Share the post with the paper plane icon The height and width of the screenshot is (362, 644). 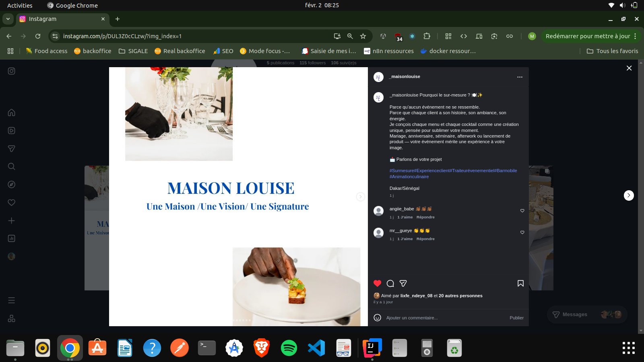pos(403,284)
